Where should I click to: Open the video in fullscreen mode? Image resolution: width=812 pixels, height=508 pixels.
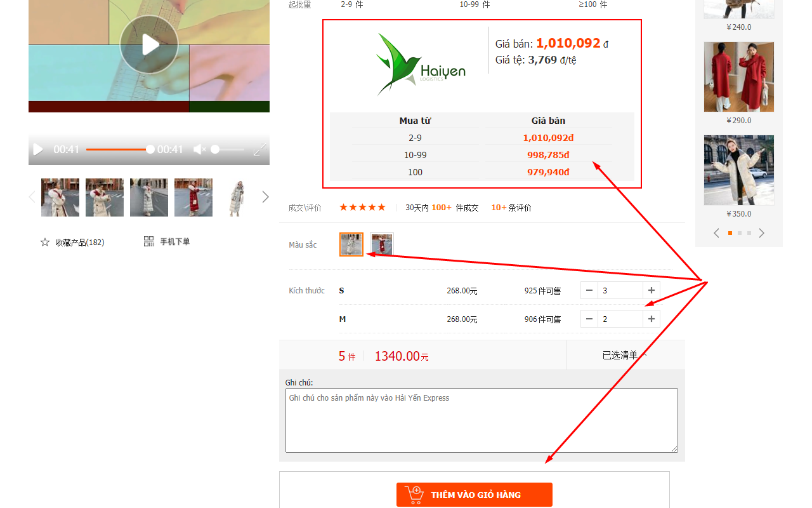pyautogui.click(x=260, y=149)
